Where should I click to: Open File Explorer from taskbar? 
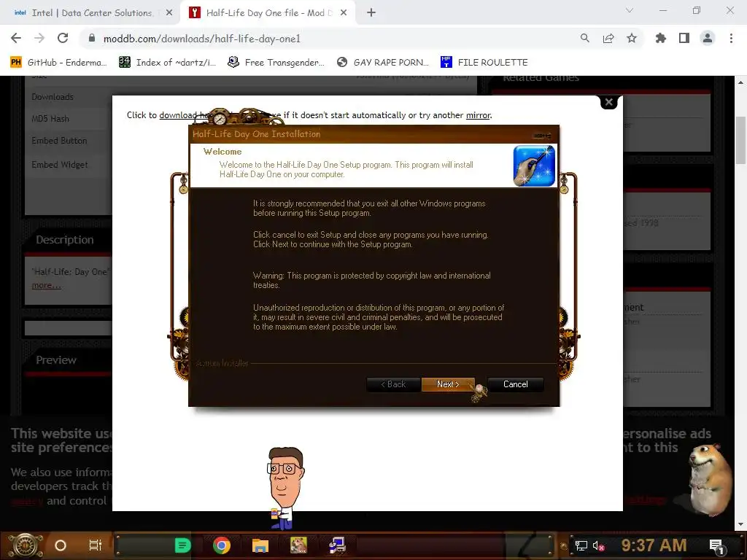(260, 545)
